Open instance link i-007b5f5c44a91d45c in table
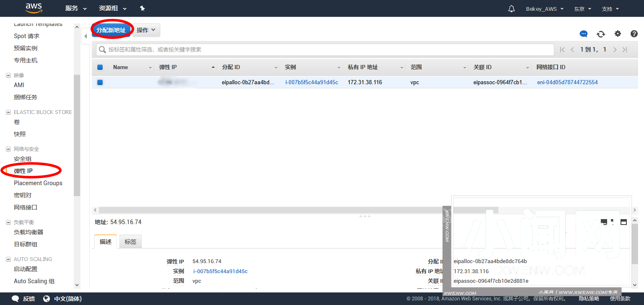Screen dimensions: 644x305 (312, 82)
